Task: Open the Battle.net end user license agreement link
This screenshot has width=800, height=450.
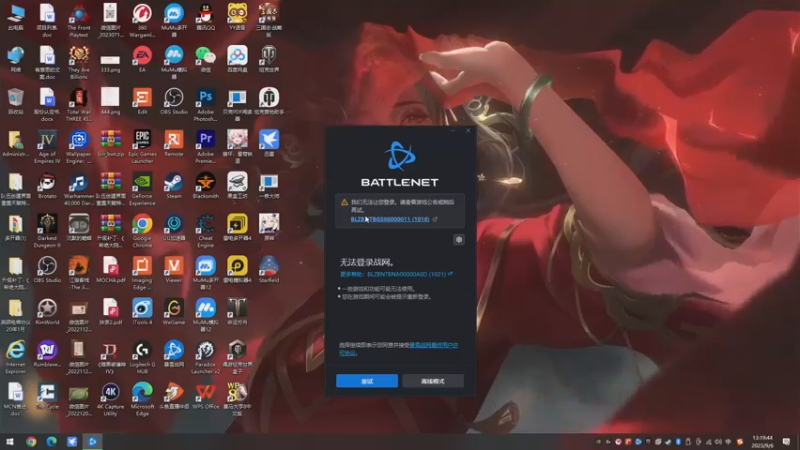Action: pyautogui.click(x=398, y=348)
